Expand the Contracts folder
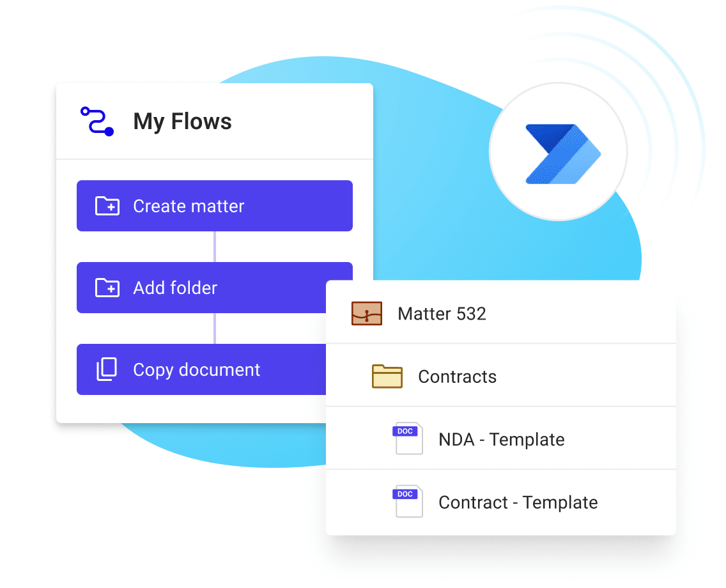726x588 pixels. [x=458, y=376]
